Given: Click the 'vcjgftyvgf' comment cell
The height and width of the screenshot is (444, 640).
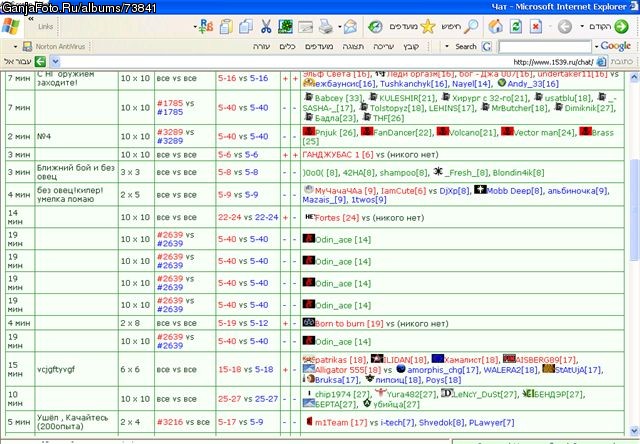Looking at the screenshot, I should (x=76, y=369).
